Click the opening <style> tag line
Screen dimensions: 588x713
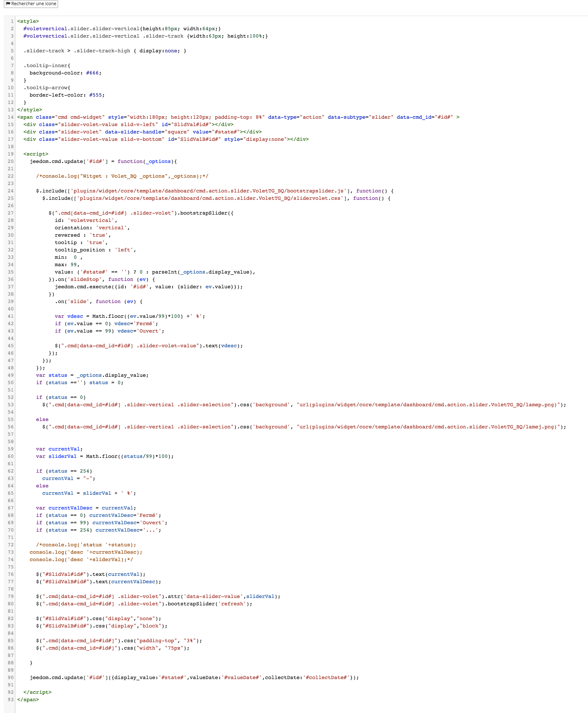click(28, 21)
